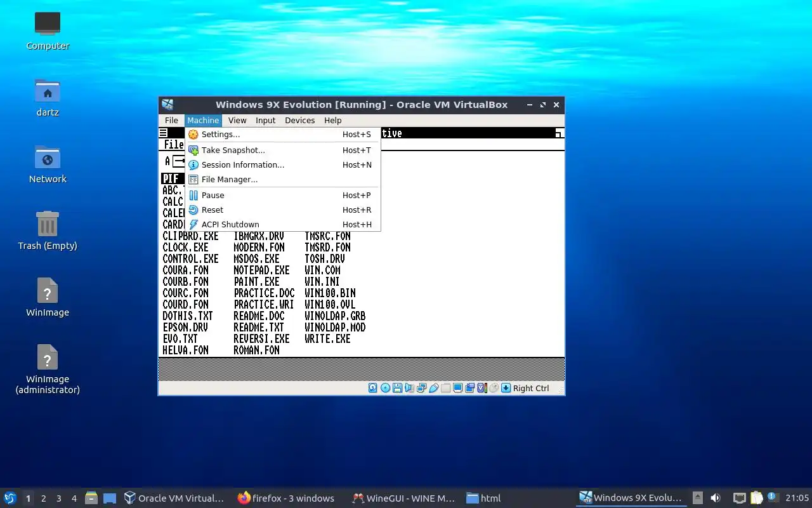Viewport: 812px width, 508px height.
Task: Click Windows 9X Evolution taskbar entry
Action: [631, 498]
